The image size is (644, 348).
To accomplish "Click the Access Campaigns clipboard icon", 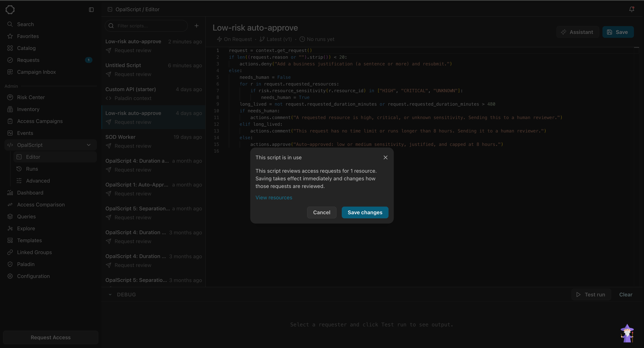I will (10, 121).
